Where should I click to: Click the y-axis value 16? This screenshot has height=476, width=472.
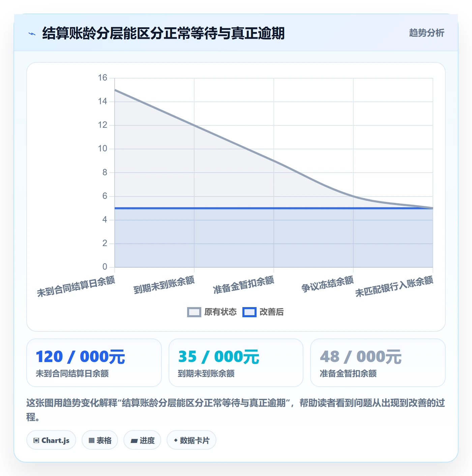(x=102, y=78)
